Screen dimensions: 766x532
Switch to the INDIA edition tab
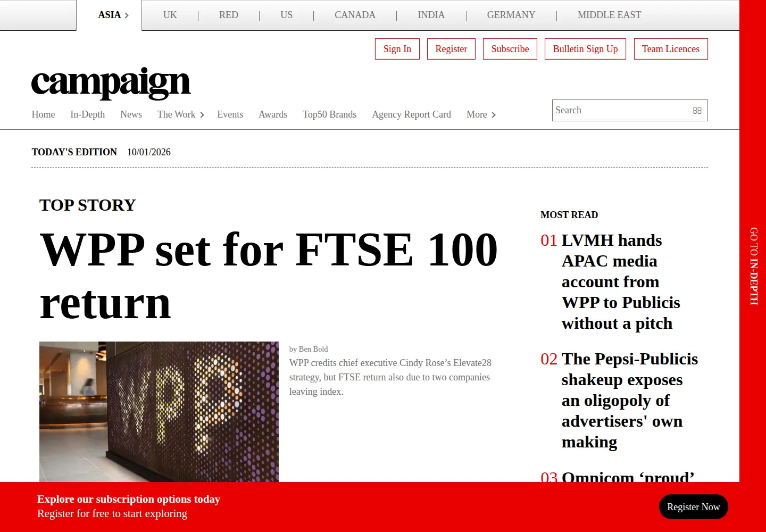(431, 15)
